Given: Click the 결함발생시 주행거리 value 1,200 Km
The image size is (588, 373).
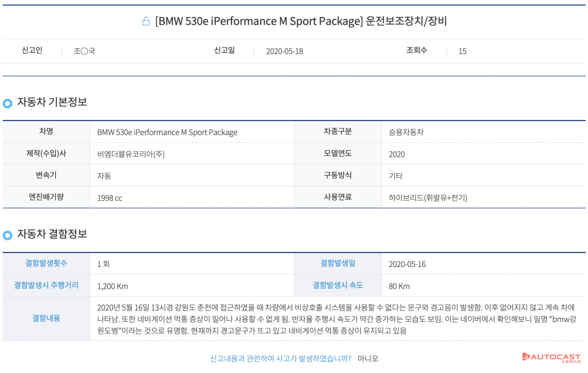Looking at the screenshot, I should pyautogui.click(x=113, y=286).
